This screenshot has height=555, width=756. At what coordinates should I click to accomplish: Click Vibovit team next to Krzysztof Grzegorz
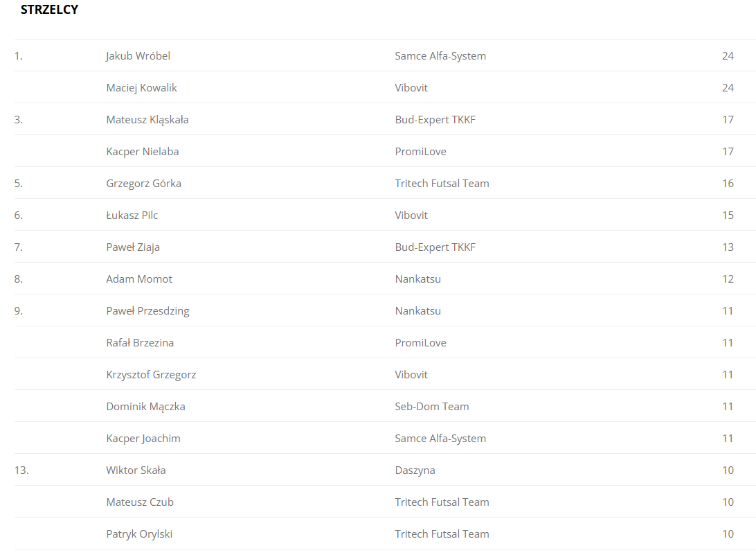point(411,375)
